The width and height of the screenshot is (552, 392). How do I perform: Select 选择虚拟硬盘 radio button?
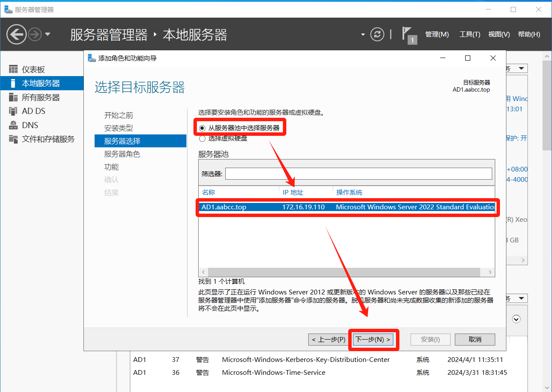(x=202, y=138)
